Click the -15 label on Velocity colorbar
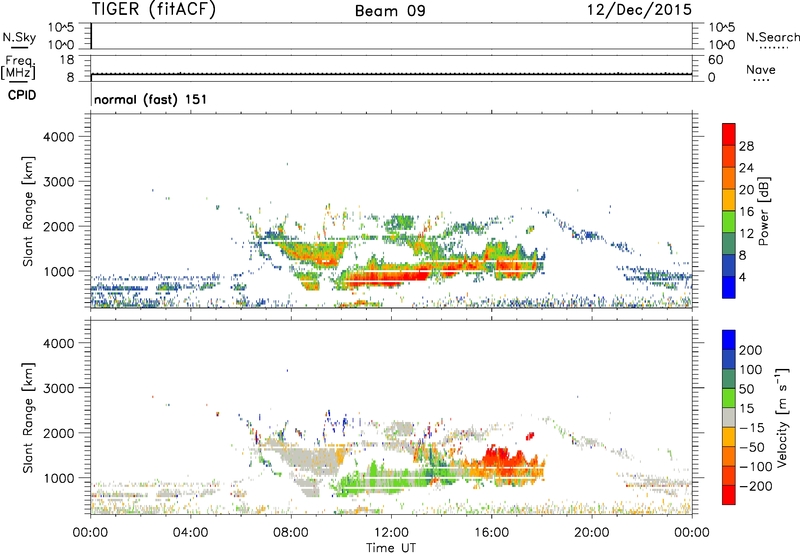800x554 pixels. [752, 428]
